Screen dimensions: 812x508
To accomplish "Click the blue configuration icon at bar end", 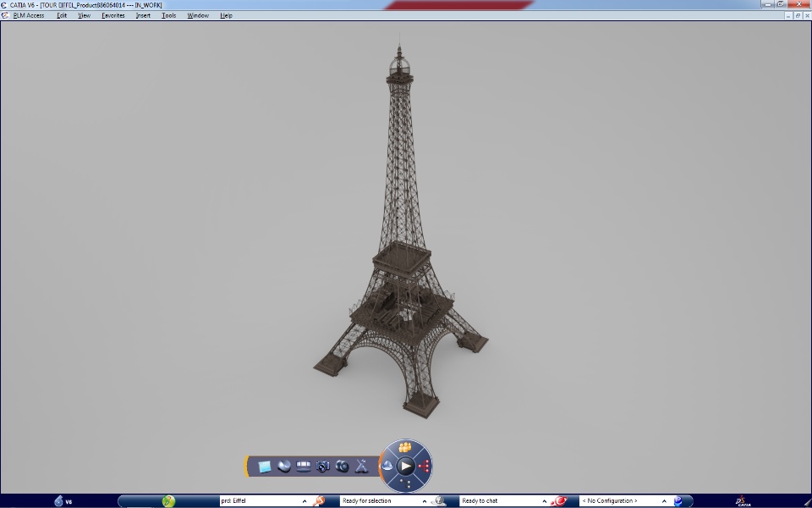I will pyautogui.click(x=678, y=500).
